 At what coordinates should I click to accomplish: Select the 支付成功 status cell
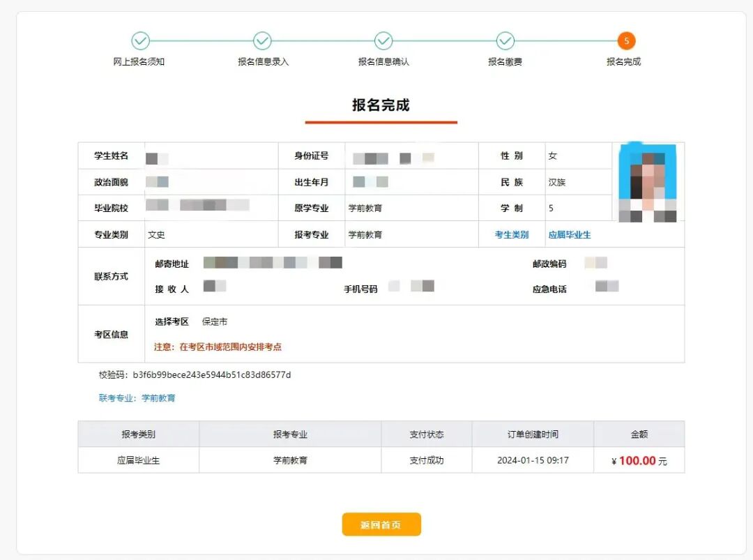(427, 460)
